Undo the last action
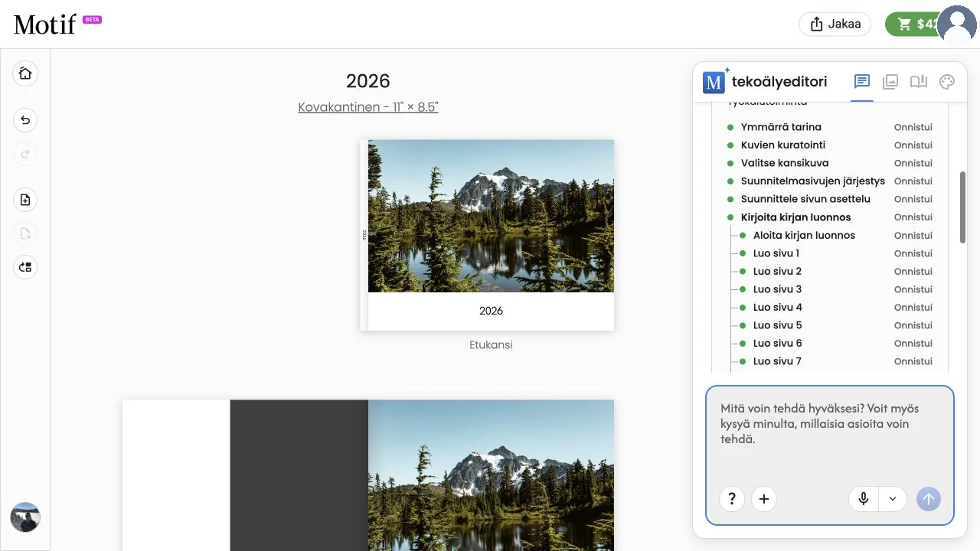 25,120
